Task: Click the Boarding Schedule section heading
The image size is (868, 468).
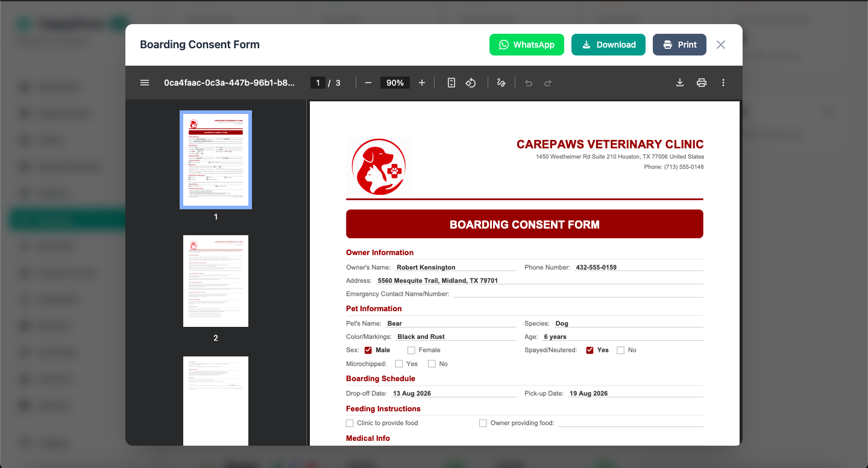Action: click(x=380, y=379)
